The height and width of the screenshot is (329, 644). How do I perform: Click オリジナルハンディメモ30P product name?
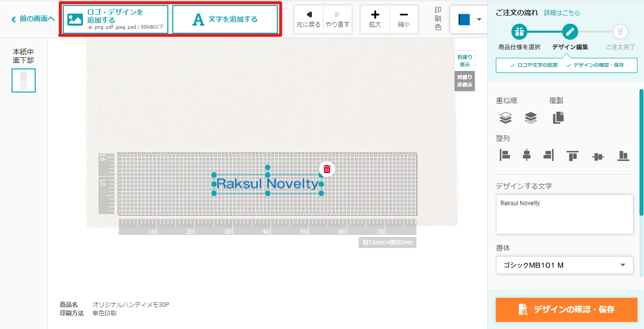(x=131, y=305)
